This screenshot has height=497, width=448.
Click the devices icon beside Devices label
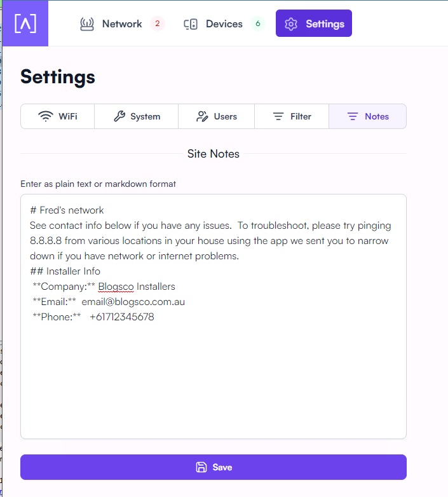(x=191, y=24)
